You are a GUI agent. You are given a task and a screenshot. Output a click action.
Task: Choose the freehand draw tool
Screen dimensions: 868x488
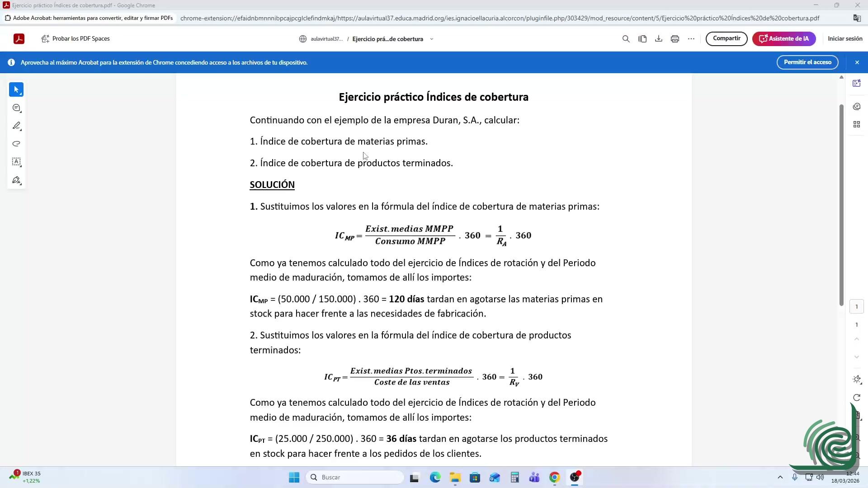click(16, 144)
